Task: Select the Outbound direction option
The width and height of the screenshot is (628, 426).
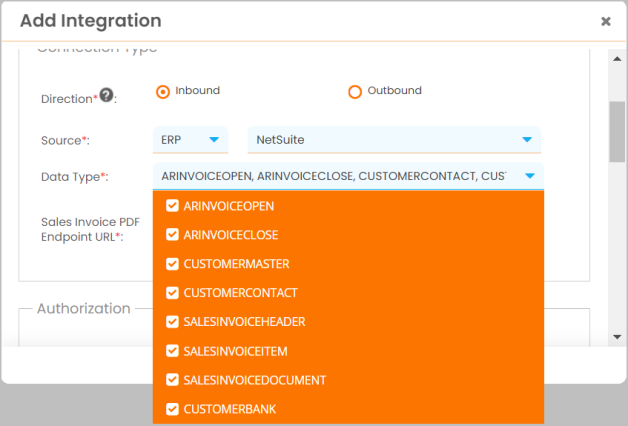Action: point(355,92)
